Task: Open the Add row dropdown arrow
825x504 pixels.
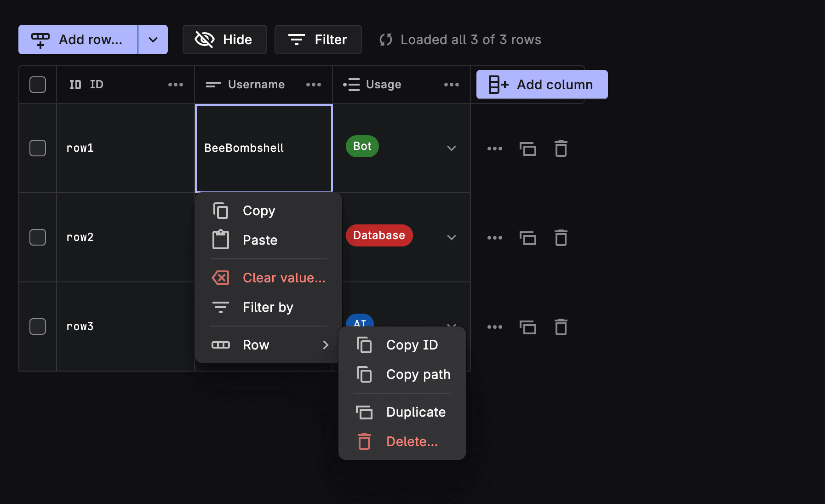Action: pos(153,40)
